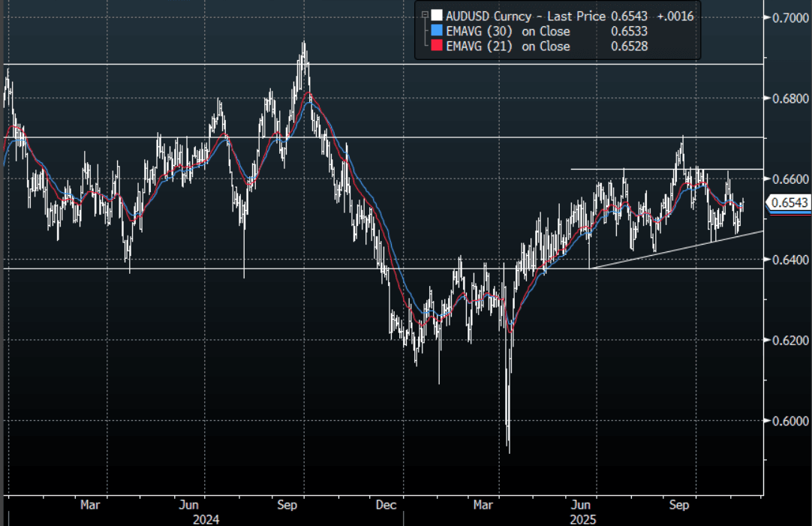Viewport: 812px width, 526px height.
Task: Select the EMAVG (30) on Close series
Action: [x=508, y=32]
